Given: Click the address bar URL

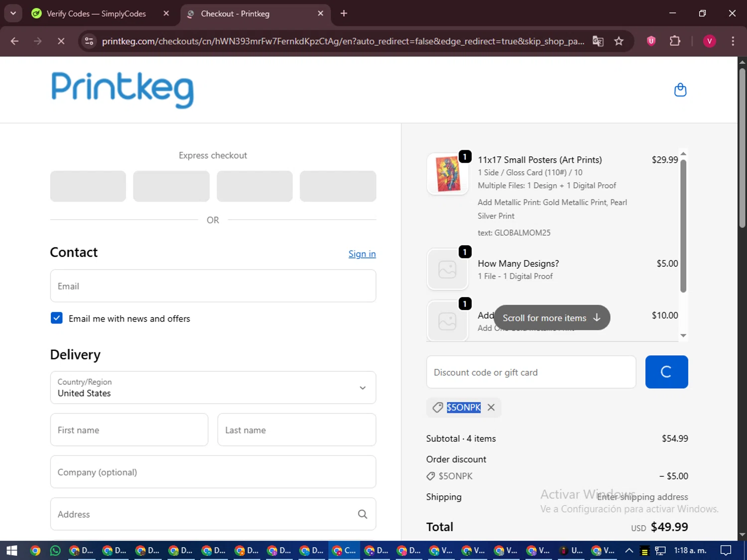Looking at the screenshot, I should pos(343,41).
